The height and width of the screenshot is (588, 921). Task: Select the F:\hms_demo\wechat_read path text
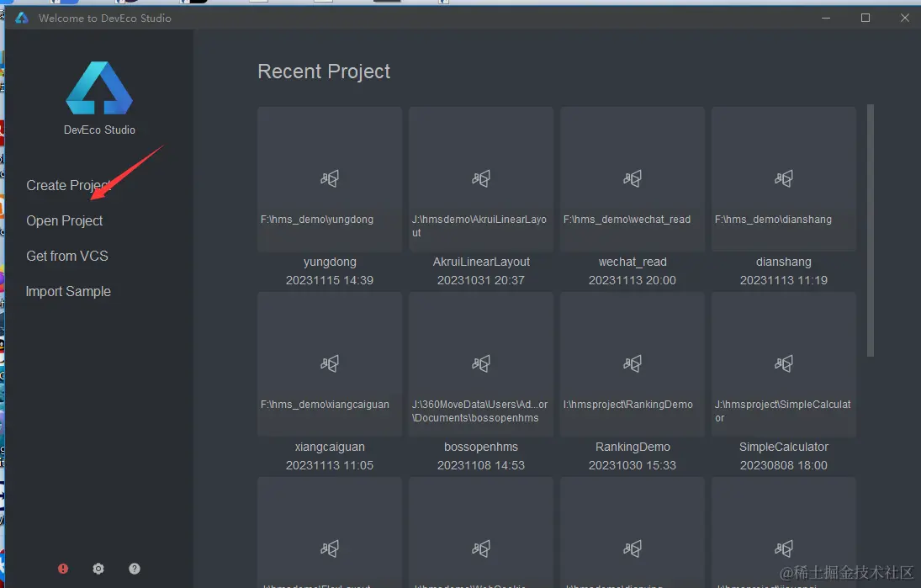(627, 219)
